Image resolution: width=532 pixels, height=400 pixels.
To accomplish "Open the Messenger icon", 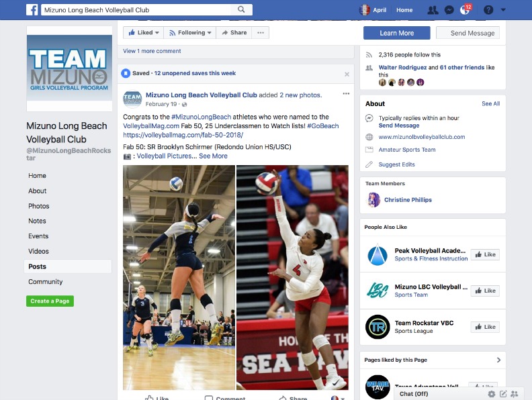I will [x=449, y=10].
